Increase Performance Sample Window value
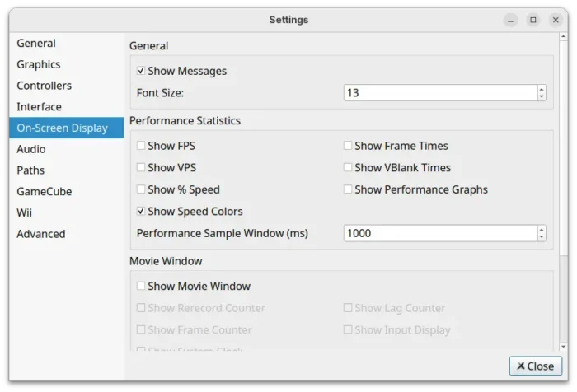The width and height of the screenshot is (577, 392). pos(541,229)
